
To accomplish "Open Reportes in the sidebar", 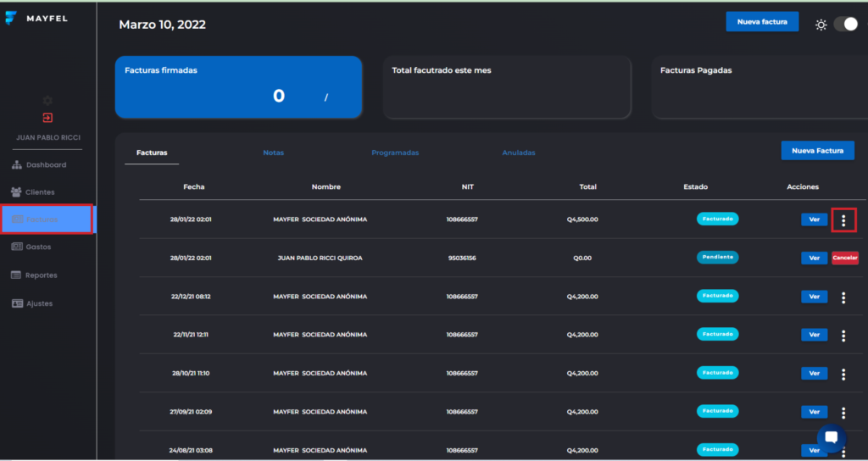I will click(41, 275).
